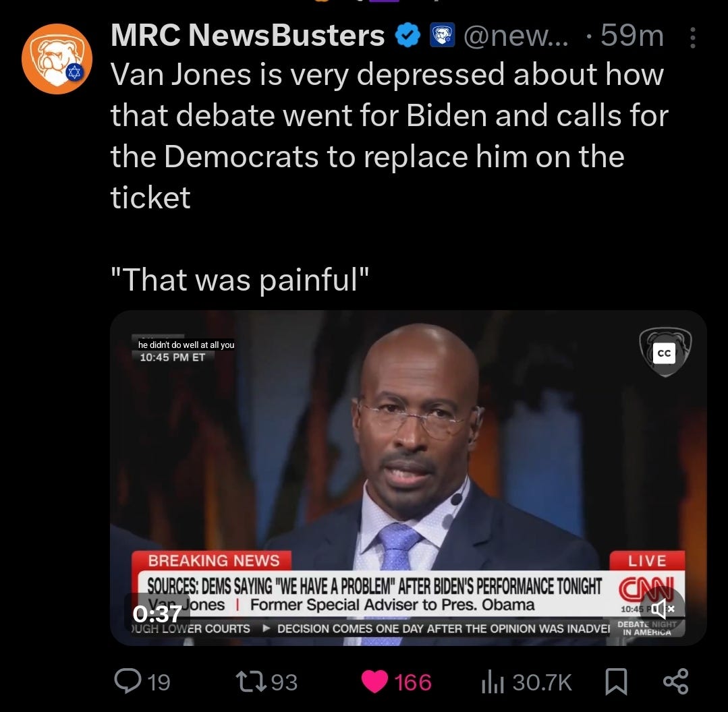Repost the tweet using retweet icon
This screenshot has height=712, width=728.
(x=251, y=682)
